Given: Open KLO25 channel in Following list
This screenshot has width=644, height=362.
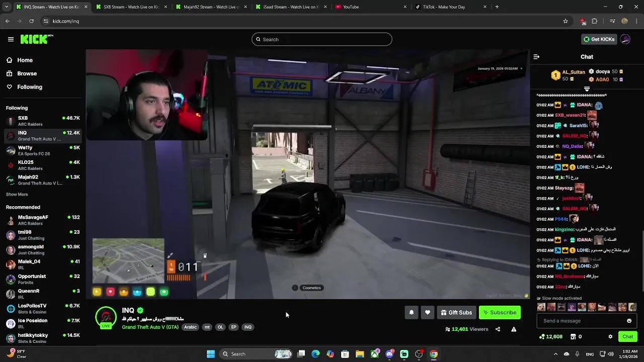Looking at the screenshot, I should click(43, 165).
